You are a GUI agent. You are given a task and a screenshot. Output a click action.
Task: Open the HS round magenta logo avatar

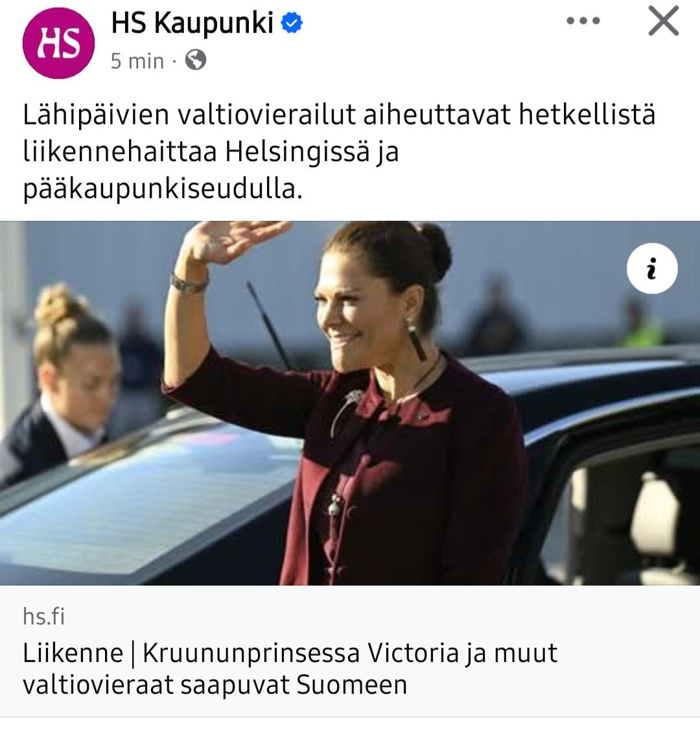click(59, 43)
